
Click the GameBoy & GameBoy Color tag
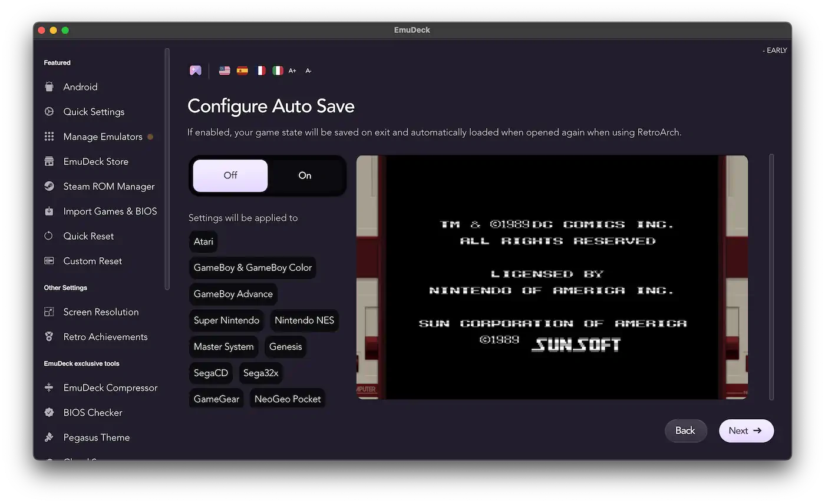pyautogui.click(x=252, y=267)
